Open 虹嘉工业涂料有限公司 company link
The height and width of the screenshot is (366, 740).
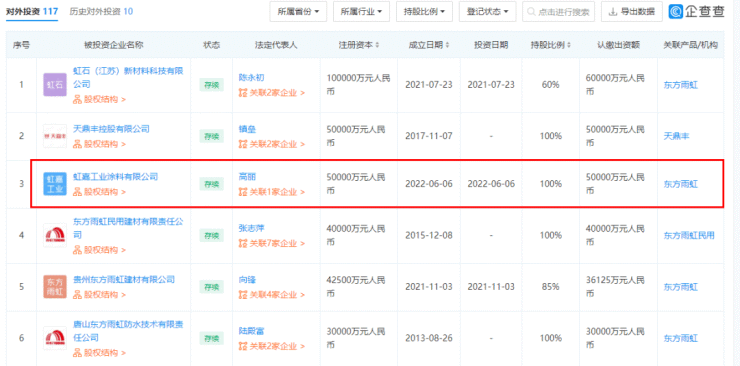pos(115,177)
